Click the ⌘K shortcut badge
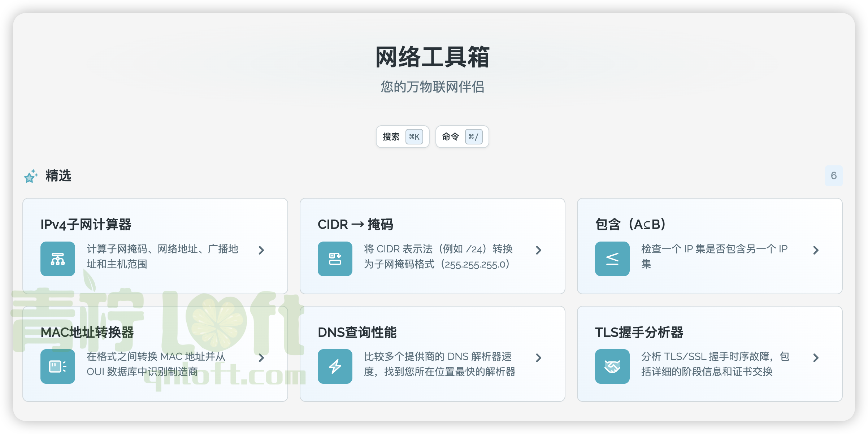868x434 pixels. 415,137
